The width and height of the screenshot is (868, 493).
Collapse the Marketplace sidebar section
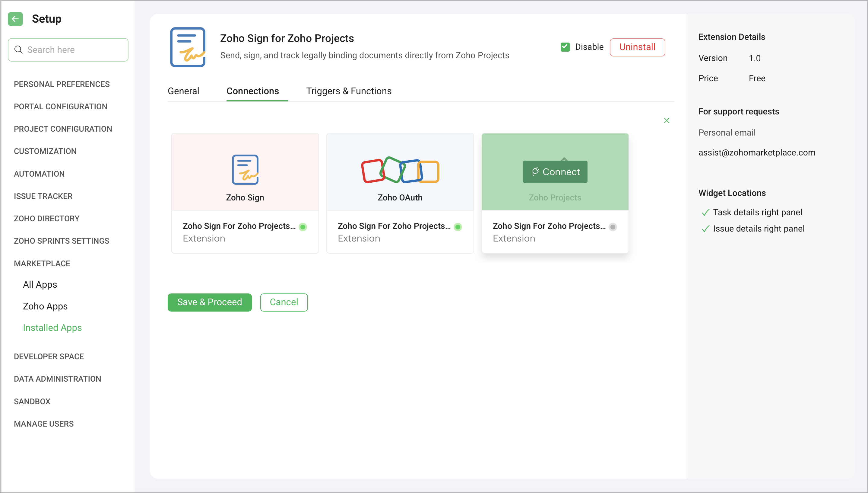tap(42, 264)
